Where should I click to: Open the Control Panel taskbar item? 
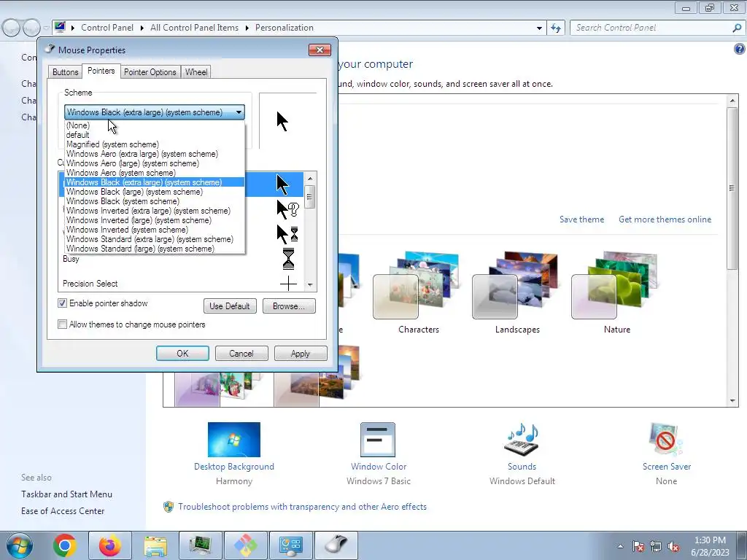pyautogui.click(x=291, y=545)
